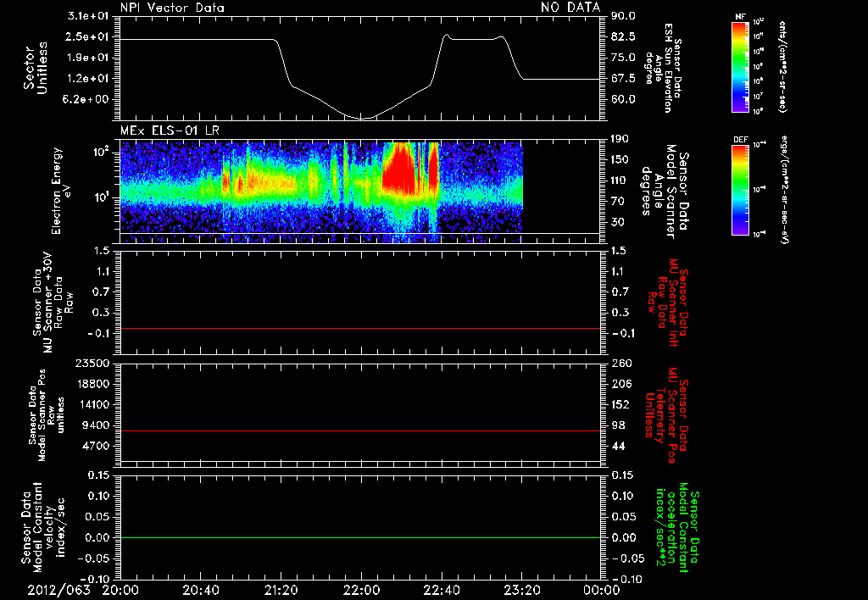The height and width of the screenshot is (600, 868).
Task: Click the 90.0 elevation tick label
Action: tap(623, 16)
